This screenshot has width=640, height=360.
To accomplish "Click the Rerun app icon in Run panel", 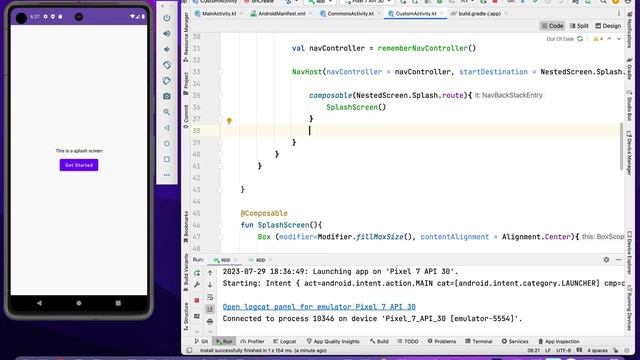I will pyautogui.click(x=197, y=272).
